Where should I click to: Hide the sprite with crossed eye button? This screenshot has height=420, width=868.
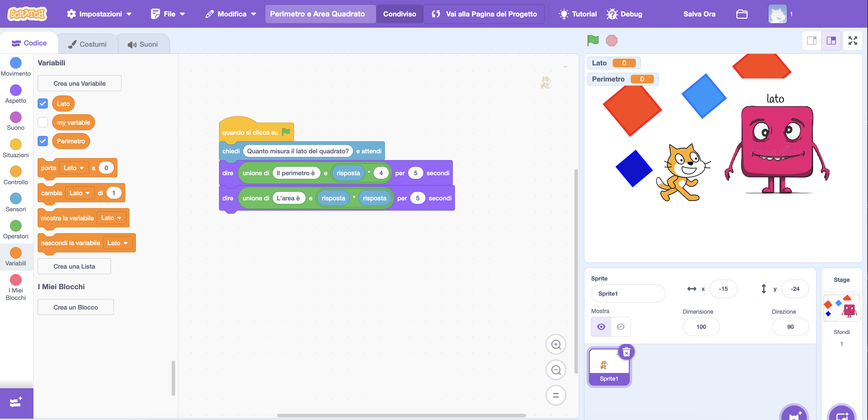click(x=621, y=327)
